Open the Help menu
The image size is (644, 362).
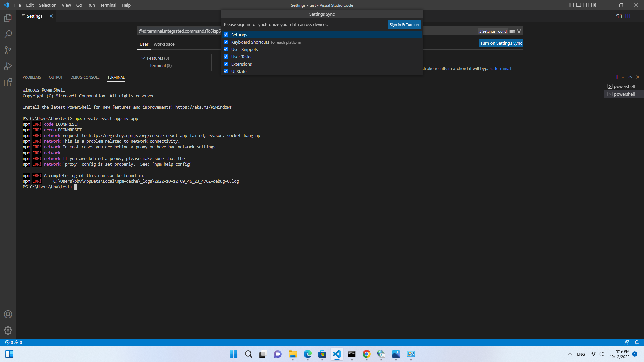point(126,5)
